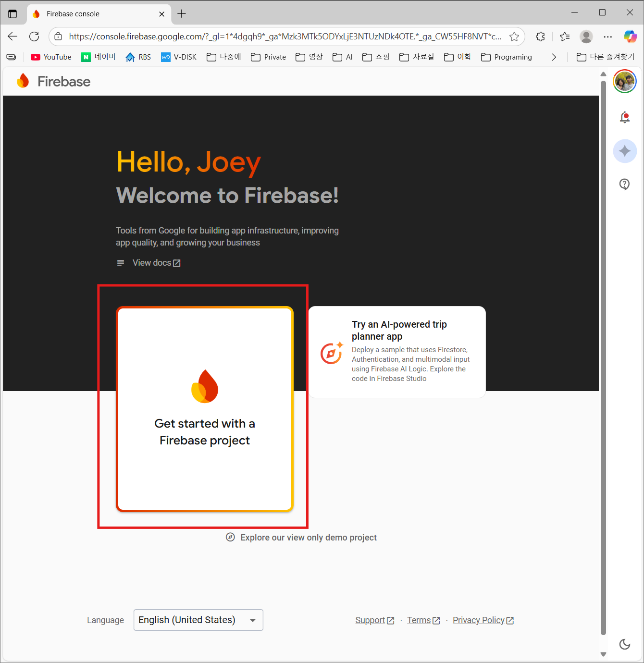Open the 자료실 bookmark folder
The height and width of the screenshot is (663, 644).
click(417, 57)
